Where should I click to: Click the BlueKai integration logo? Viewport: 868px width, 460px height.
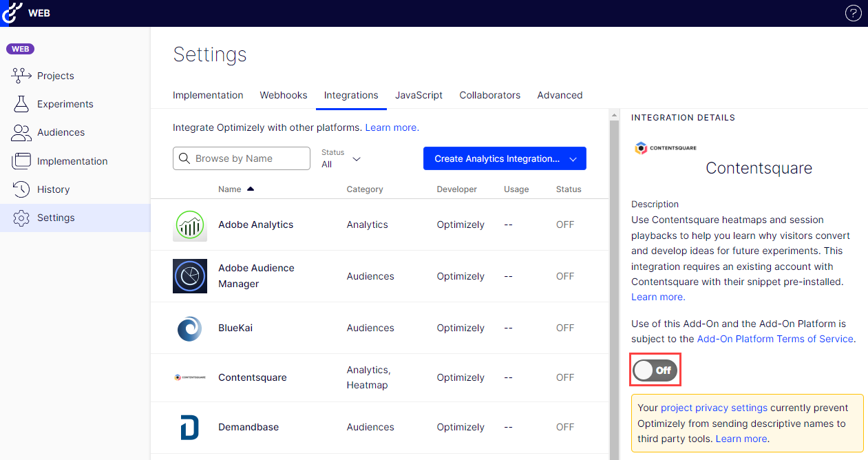tap(190, 328)
